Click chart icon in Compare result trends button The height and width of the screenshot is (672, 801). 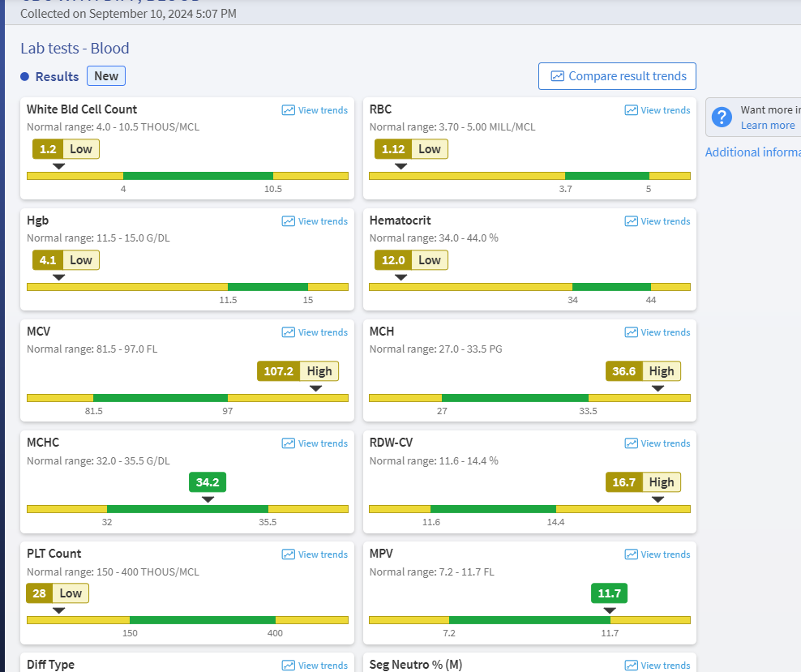click(x=557, y=76)
